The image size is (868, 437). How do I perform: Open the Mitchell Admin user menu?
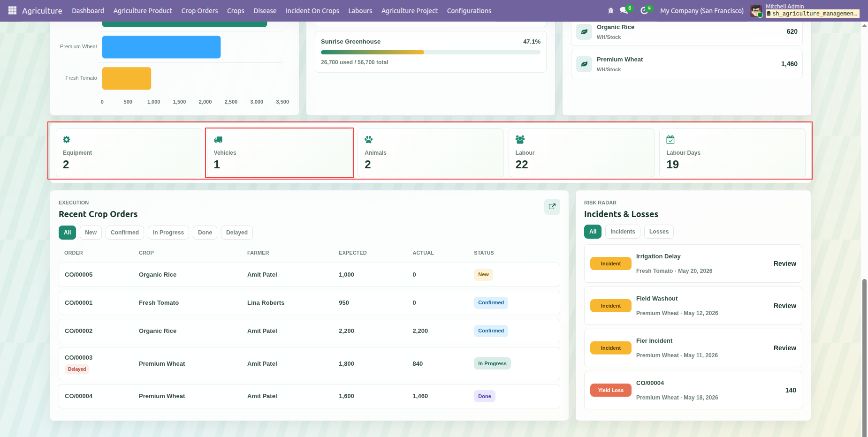click(x=804, y=11)
